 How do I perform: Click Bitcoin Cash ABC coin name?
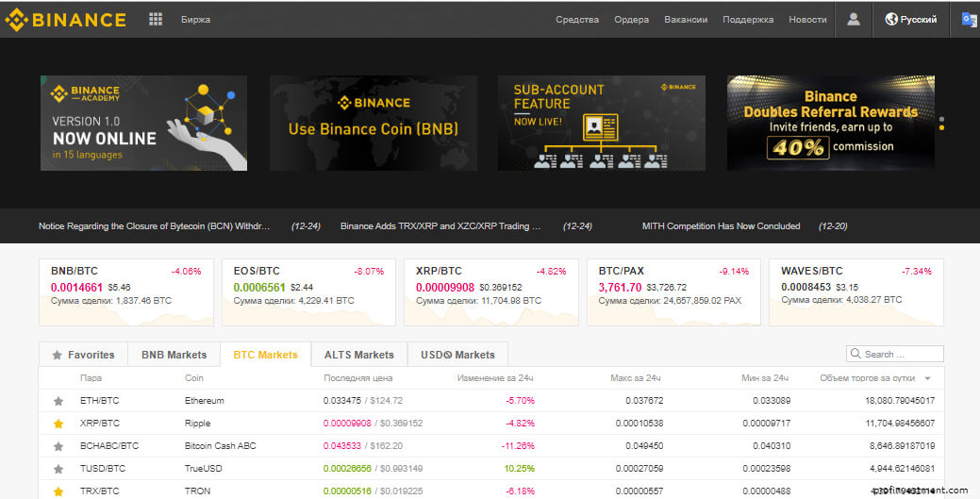pos(220,446)
